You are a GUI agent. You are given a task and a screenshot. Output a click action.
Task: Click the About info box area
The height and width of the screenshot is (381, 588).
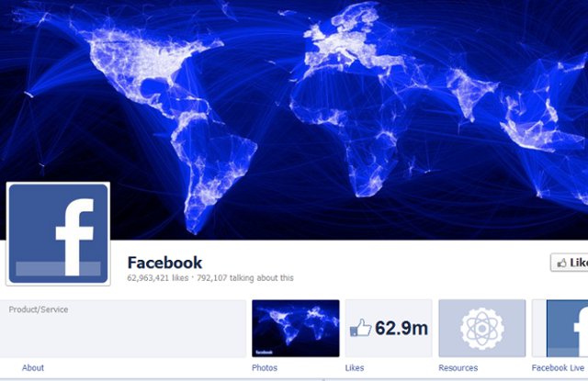coord(123,328)
